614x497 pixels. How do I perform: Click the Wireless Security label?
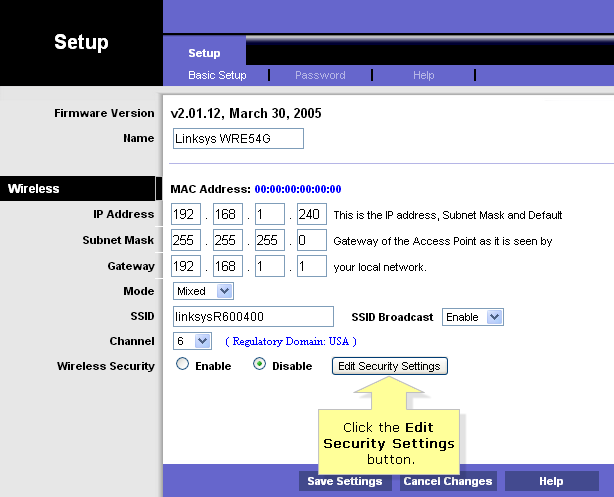coord(106,366)
